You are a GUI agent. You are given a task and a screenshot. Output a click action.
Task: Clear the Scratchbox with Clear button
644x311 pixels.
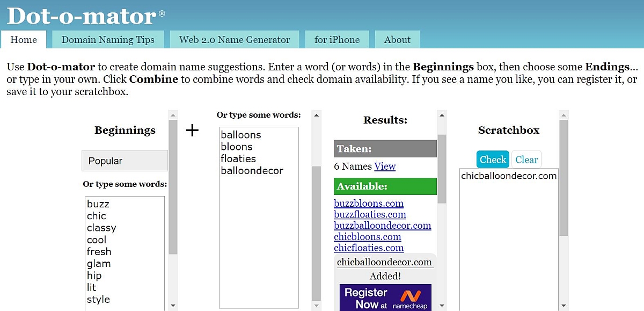click(526, 160)
